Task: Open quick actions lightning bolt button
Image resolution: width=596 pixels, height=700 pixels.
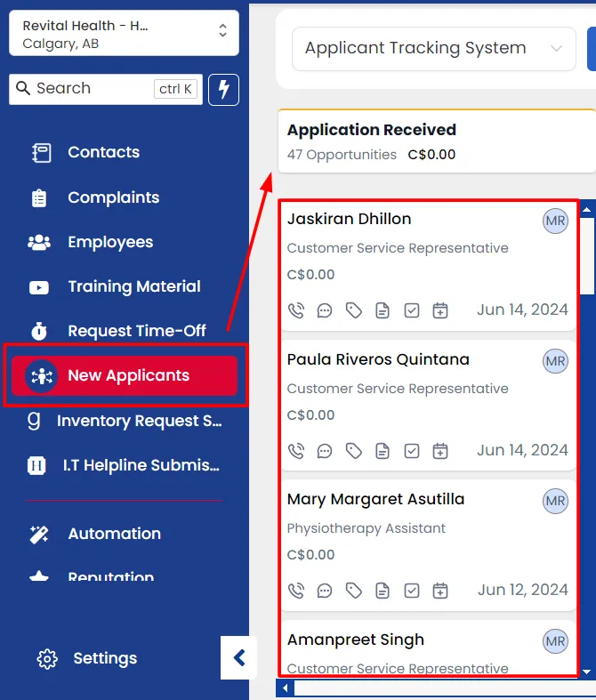Action: pos(223,89)
